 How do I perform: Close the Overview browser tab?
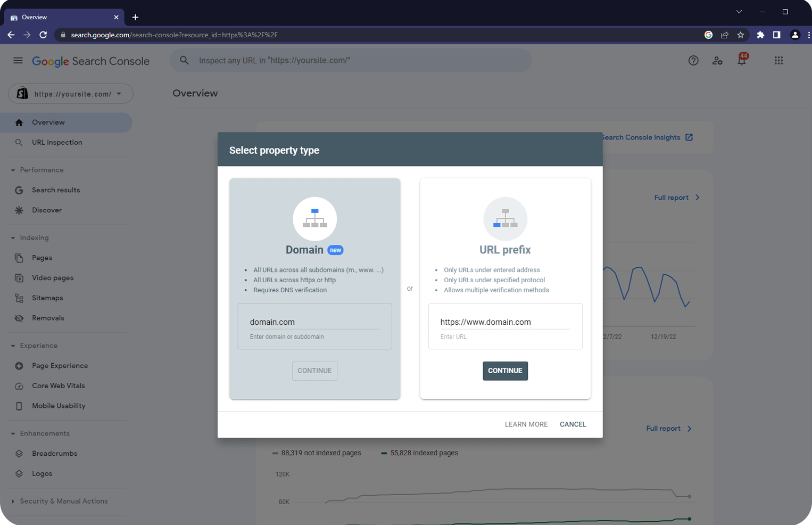point(116,18)
